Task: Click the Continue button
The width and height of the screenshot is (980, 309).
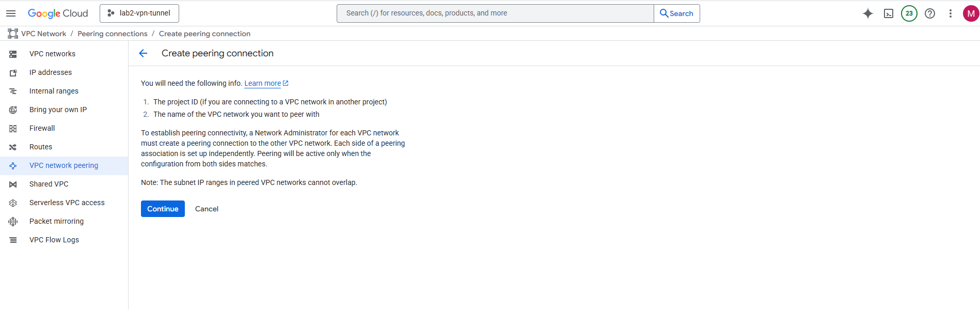Action: (163, 209)
